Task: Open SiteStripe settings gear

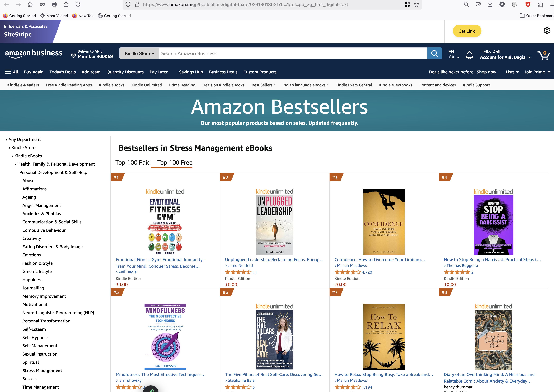Action: tap(547, 30)
